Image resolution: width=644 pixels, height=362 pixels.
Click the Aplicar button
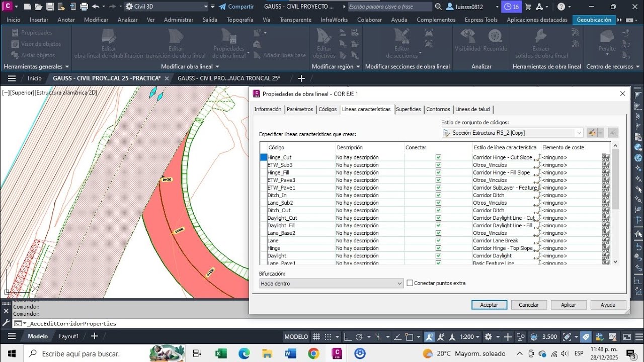[x=569, y=305]
